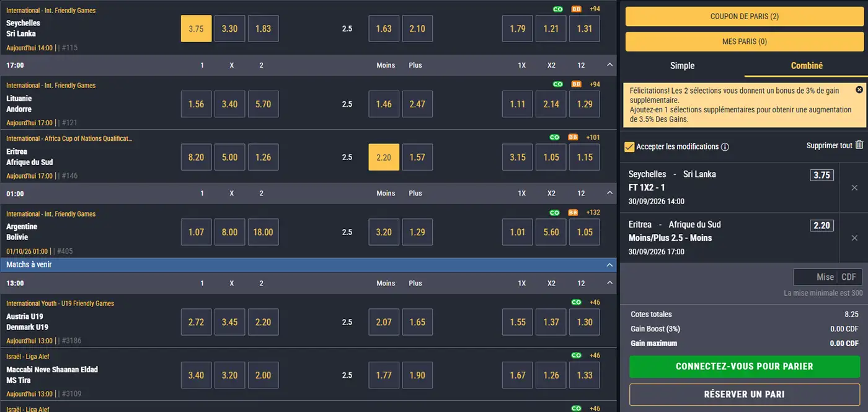The width and height of the screenshot is (868, 412).
Task: Open the Argentine - Bolivie match details
Action: pyautogui.click(x=22, y=232)
